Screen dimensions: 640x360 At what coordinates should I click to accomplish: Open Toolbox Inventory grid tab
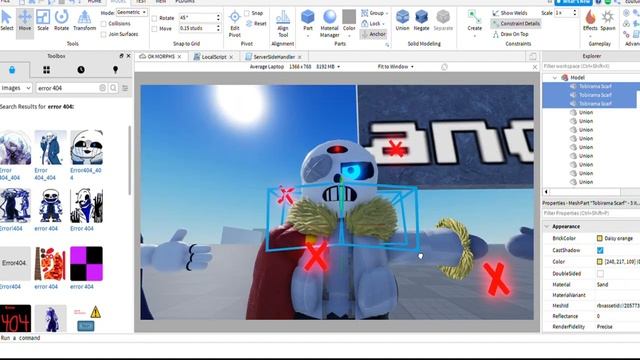coord(47,70)
